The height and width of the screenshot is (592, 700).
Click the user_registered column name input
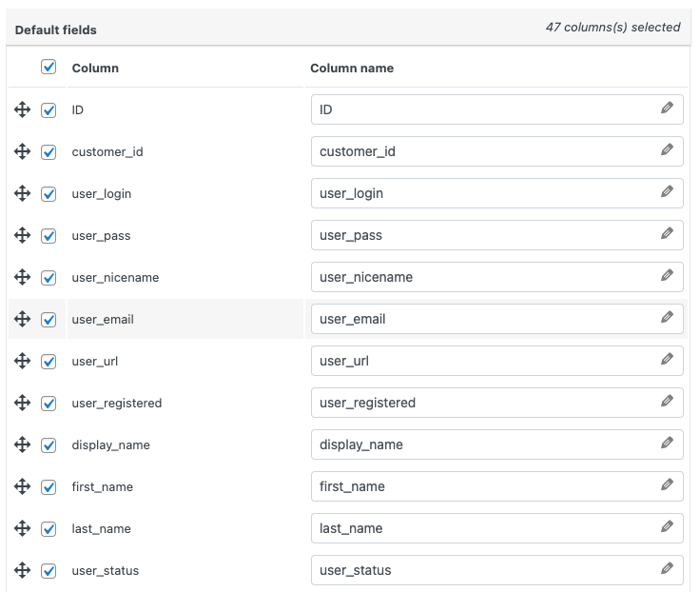click(x=496, y=403)
